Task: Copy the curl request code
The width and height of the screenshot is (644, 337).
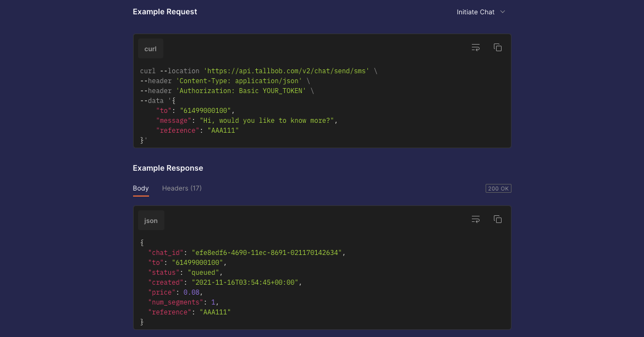Action: click(x=497, y=48)
